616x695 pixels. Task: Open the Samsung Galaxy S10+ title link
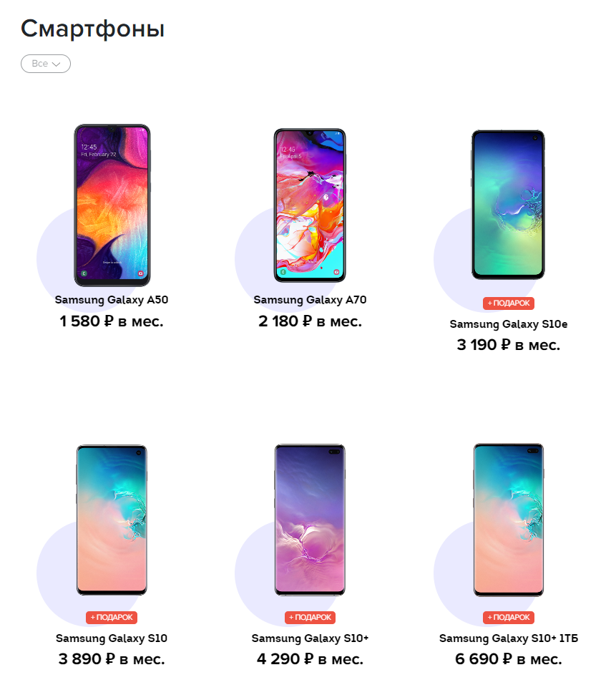click(310, 638)
